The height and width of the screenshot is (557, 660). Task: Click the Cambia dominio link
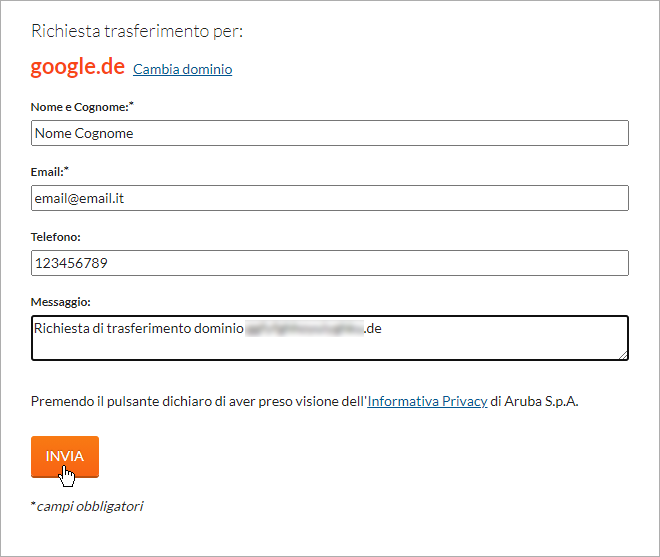(x=182, y=69)
